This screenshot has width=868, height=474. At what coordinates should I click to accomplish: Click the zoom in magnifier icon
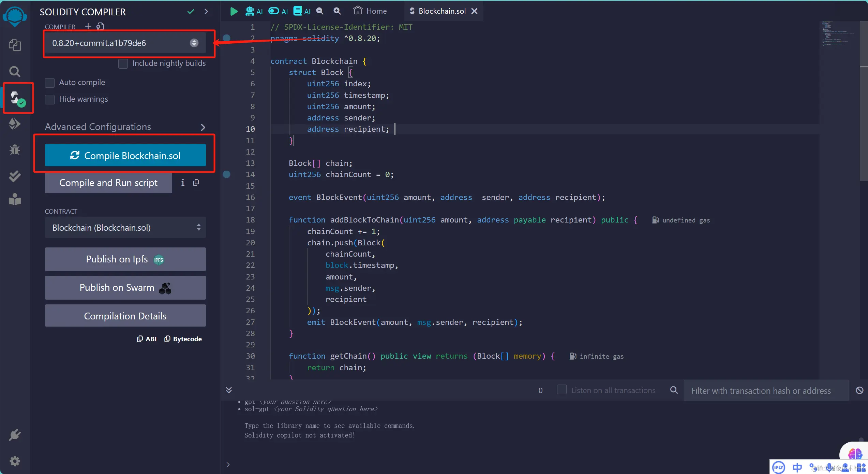[337, 11]
